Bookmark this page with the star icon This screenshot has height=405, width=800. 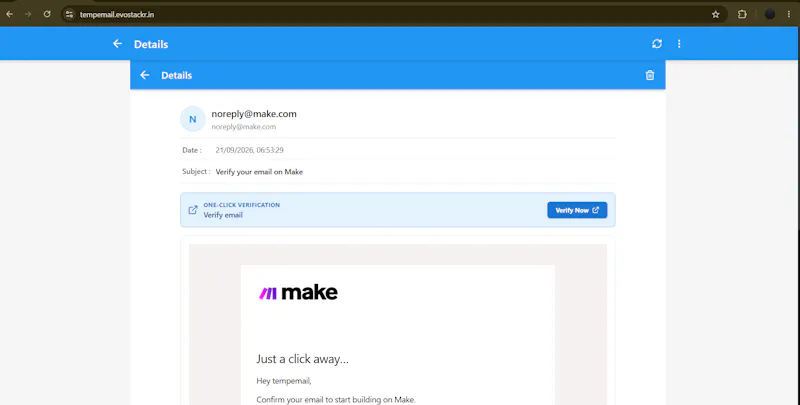click(716, 14)
